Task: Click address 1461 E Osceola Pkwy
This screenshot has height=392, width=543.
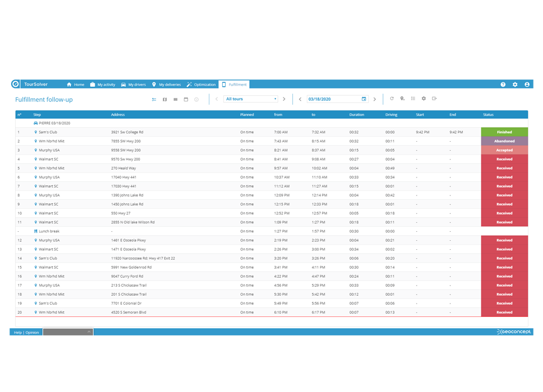Action: click(129, 240)
